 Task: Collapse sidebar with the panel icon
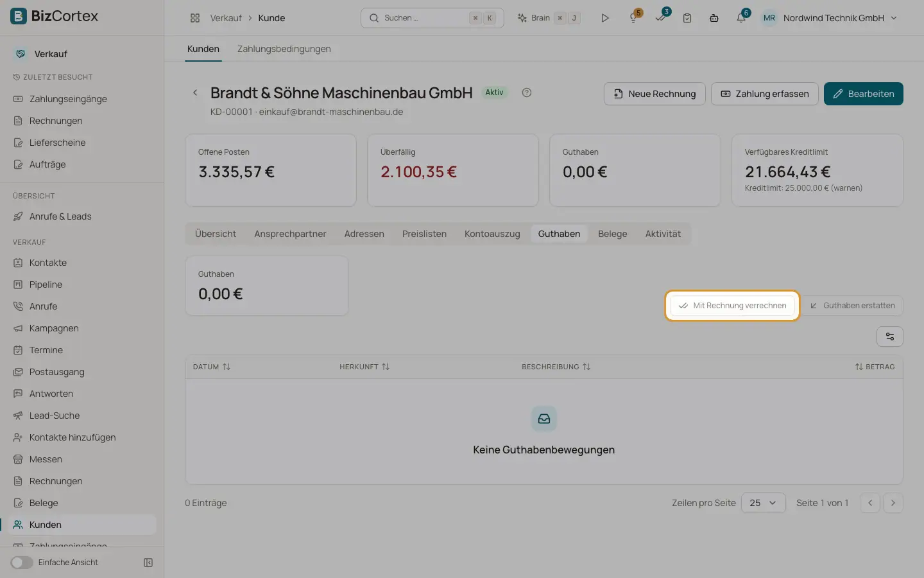148,563
